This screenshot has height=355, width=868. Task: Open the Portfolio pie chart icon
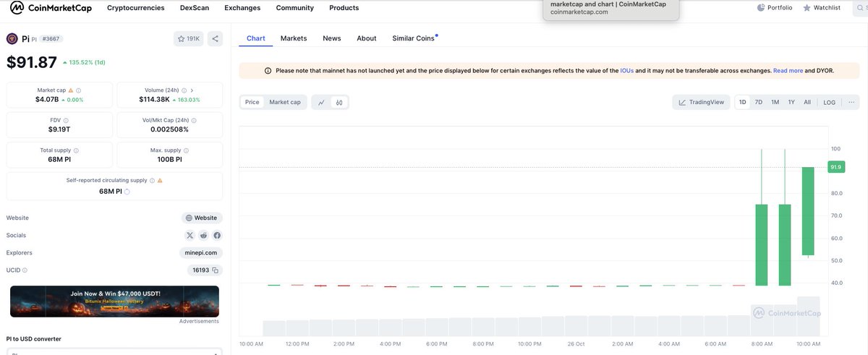[x=761, y=8]
